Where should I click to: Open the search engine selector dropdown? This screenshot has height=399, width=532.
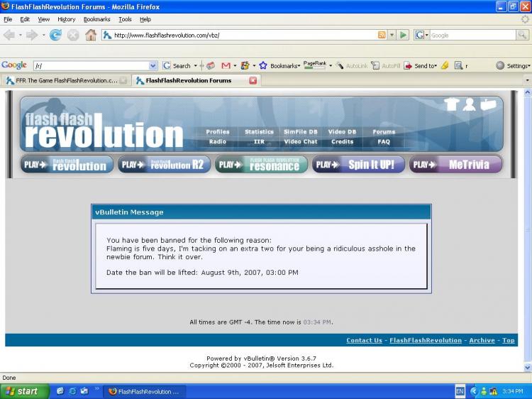click(x=422, y=35)
